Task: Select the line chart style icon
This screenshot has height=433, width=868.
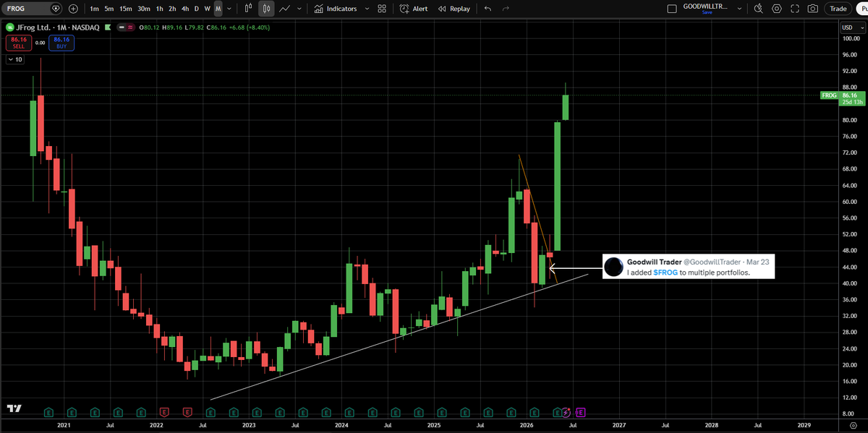Action: [x=285, y=9]
